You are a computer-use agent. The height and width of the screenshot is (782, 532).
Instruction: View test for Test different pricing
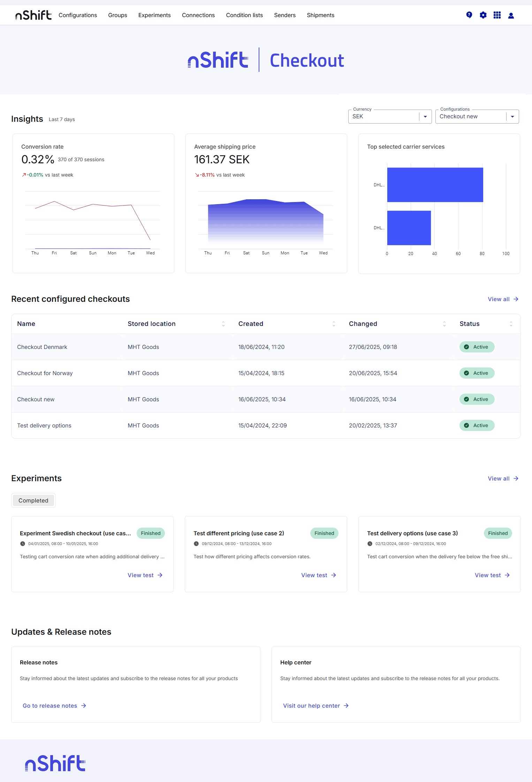(x=318, y=575)
